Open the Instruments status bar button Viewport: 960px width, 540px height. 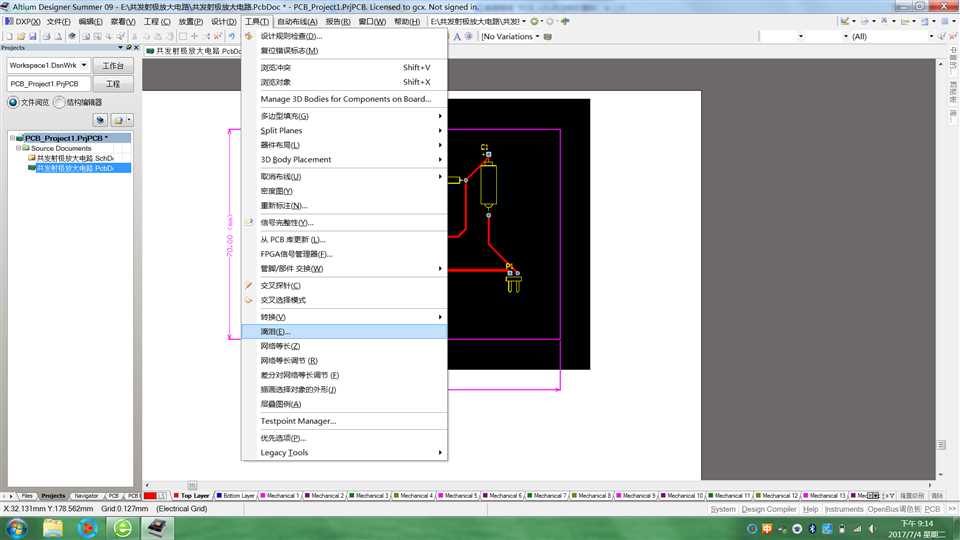coord(844,509)
